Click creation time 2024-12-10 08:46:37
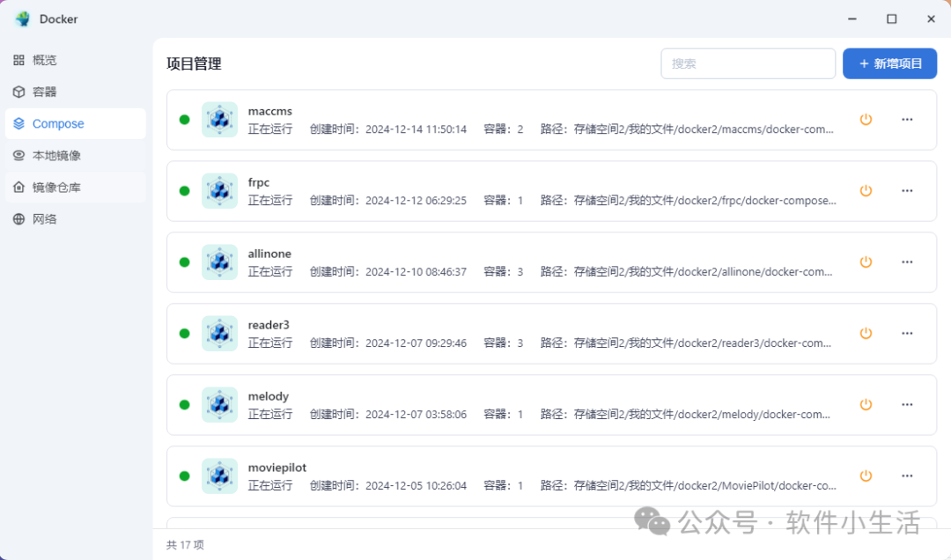Screen dimensions: 951x560 point(416,272)
